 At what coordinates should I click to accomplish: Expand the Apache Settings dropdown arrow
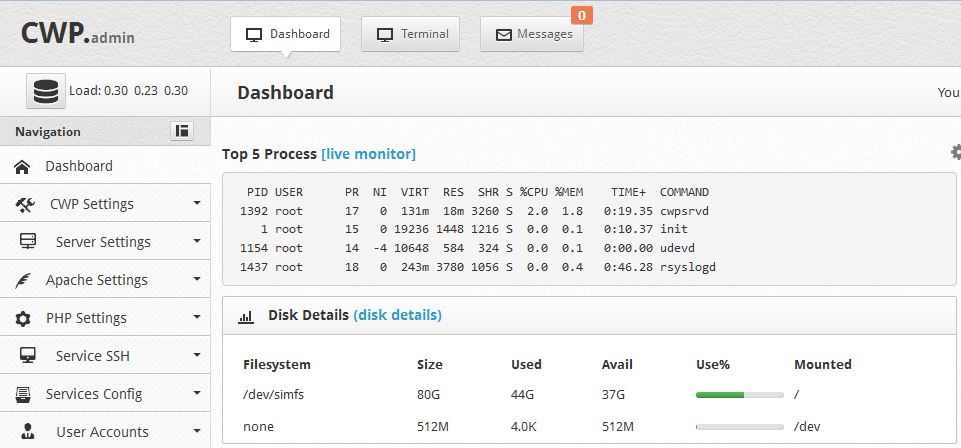pos(197,280)
